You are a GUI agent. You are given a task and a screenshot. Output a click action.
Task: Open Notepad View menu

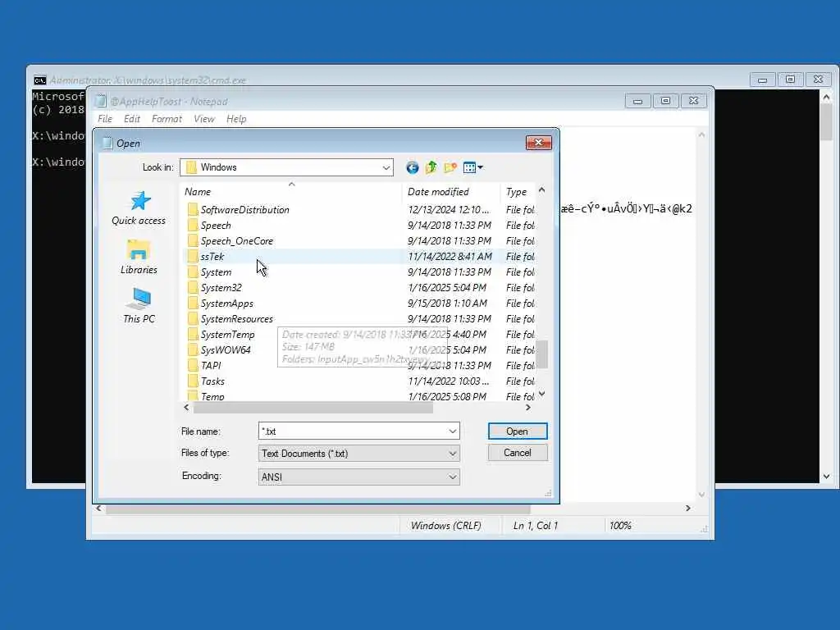coord(204,119)
